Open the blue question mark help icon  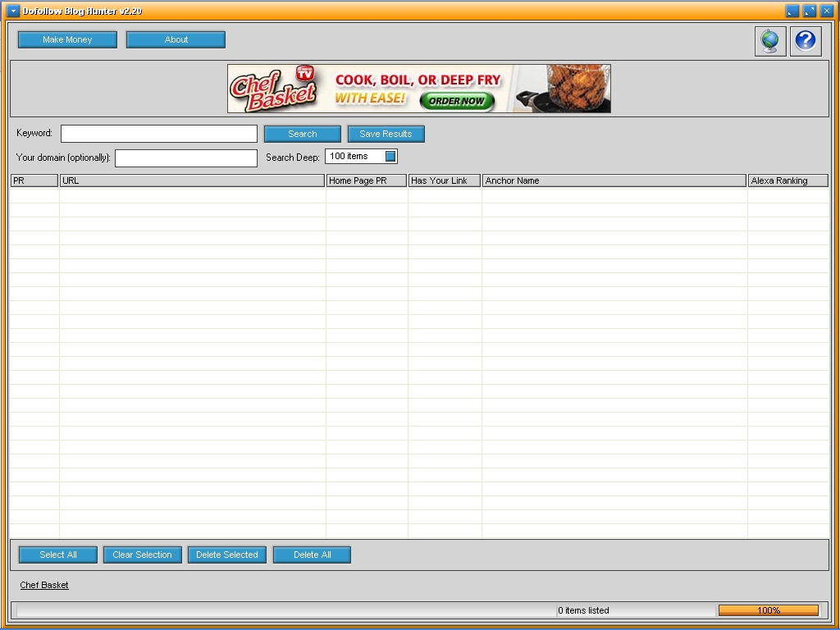pyautogui.click(x=806, y=41)
